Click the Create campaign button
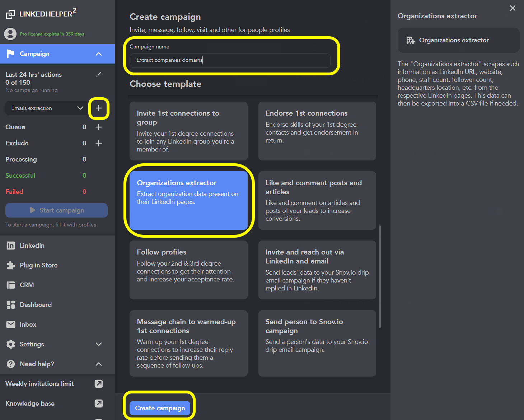524x420 pixels. click(x=160, y=408)
